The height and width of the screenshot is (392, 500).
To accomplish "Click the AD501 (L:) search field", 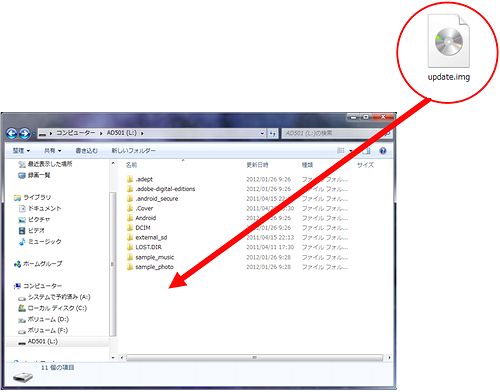I will 332,133.
